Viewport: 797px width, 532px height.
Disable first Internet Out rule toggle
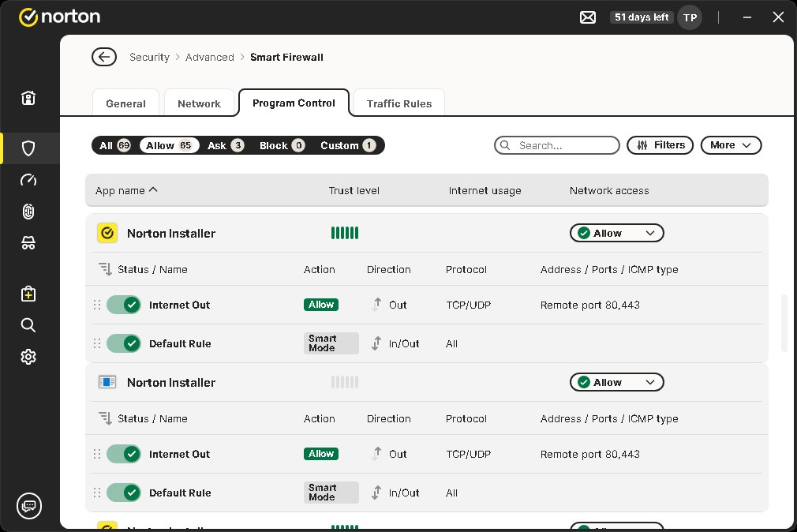point(124,305)
